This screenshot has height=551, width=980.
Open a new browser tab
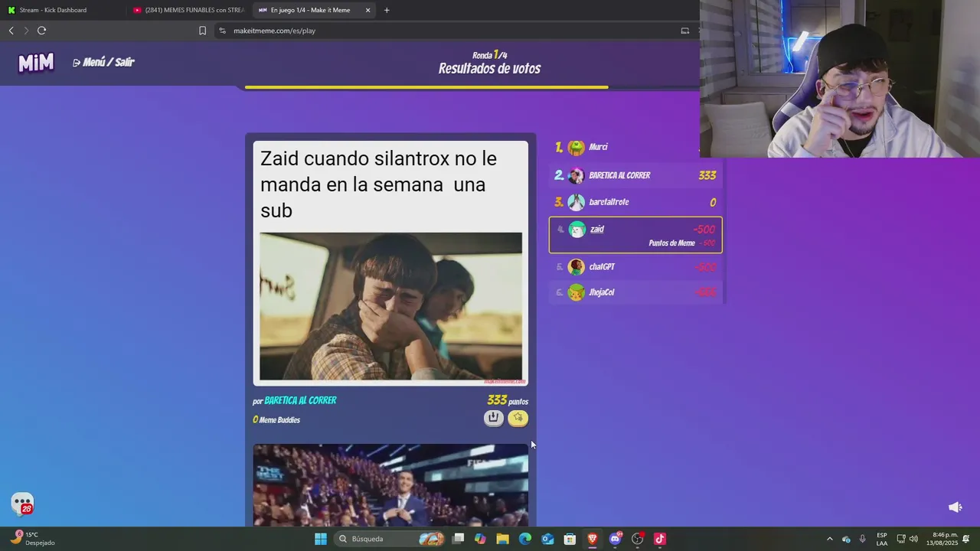coord(387,10)
